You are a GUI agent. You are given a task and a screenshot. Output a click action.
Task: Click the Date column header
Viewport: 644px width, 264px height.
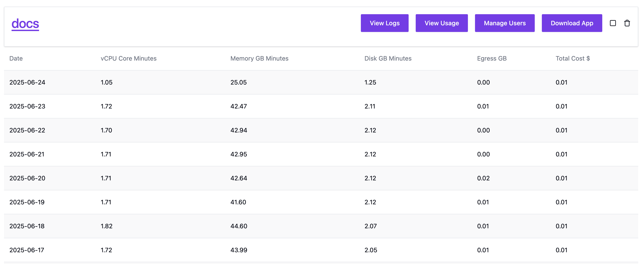tap(16, 58)
